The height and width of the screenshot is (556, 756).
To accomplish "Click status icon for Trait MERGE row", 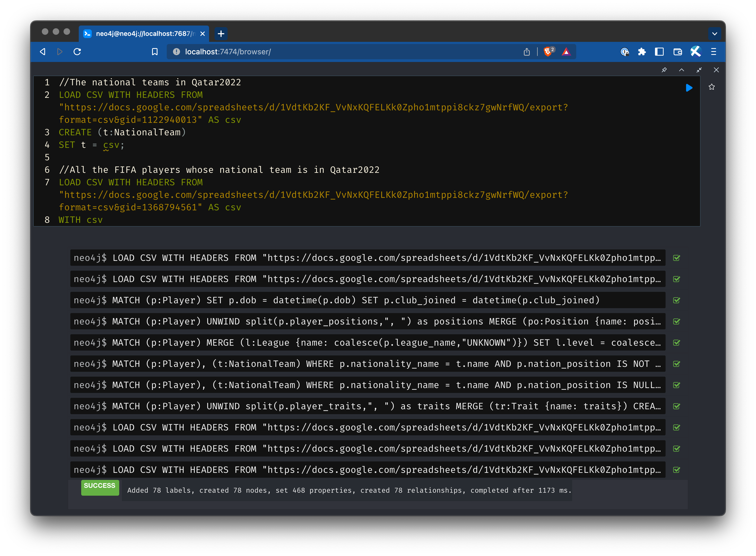I will [677, 407].
